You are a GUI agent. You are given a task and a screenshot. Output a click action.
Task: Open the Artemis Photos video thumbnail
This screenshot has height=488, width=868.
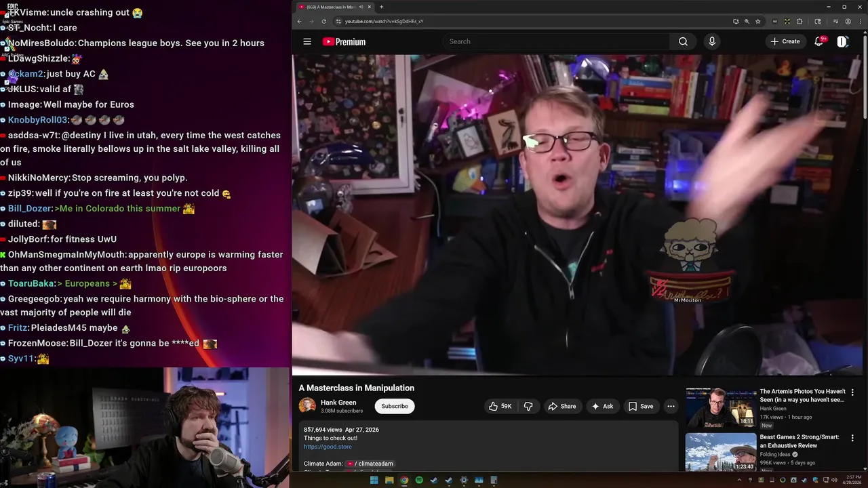pos(721,407)
